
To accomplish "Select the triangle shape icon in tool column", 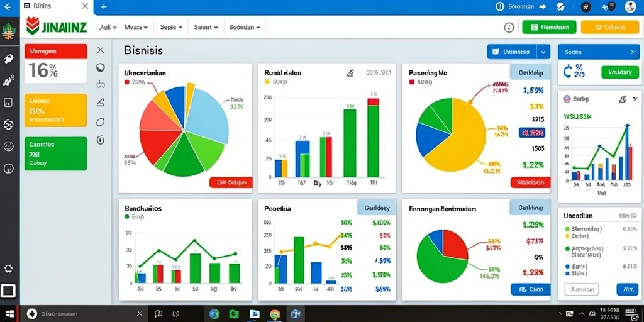I will pyautogui.click(x=100, y=103).
